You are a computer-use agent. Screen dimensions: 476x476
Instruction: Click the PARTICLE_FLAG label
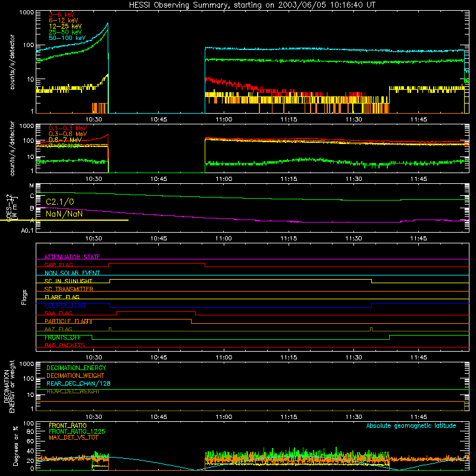[x=67, y=321]
